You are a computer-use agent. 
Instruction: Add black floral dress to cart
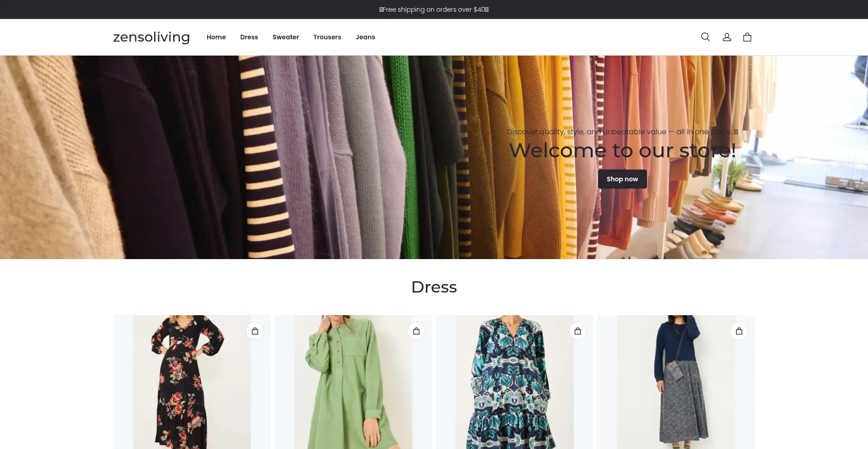[x=255, y=331]
